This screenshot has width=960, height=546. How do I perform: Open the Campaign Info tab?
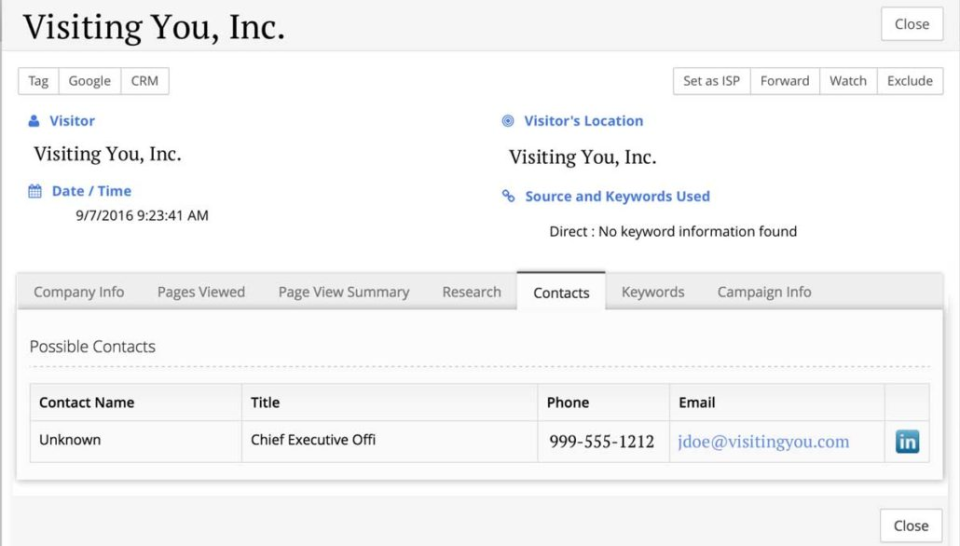coord(764,292)
